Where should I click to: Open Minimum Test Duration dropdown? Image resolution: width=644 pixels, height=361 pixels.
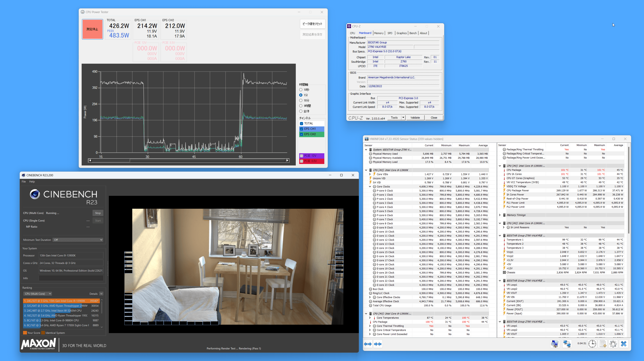[78, 240]
